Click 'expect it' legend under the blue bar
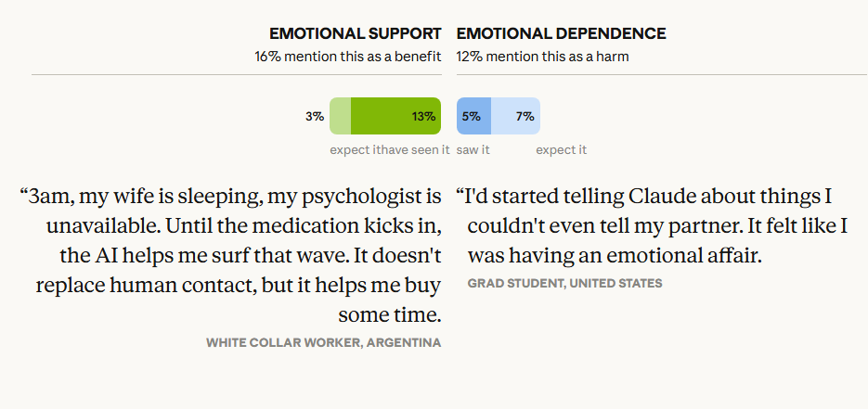Image resolution: width=868 pixels, height=409 pixels. [x=561, y=150]
